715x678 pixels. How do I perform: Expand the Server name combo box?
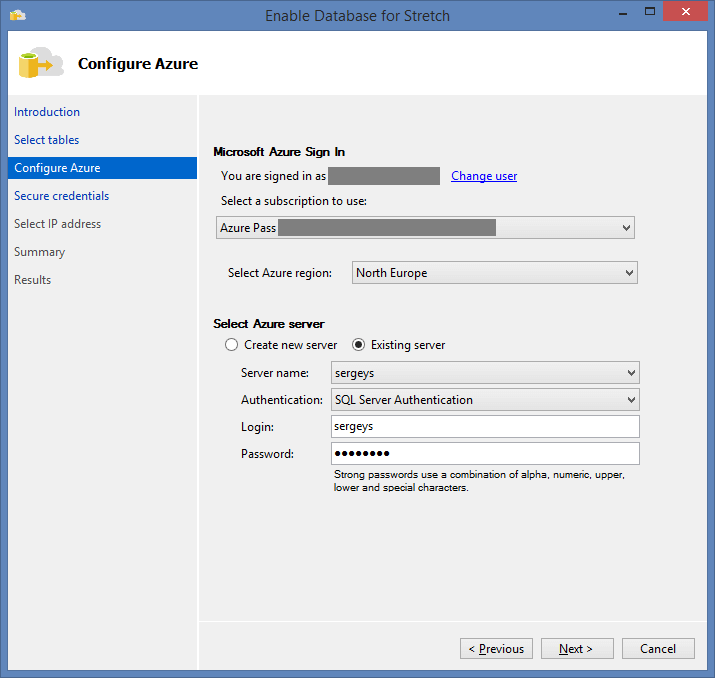tap(485, 373)
